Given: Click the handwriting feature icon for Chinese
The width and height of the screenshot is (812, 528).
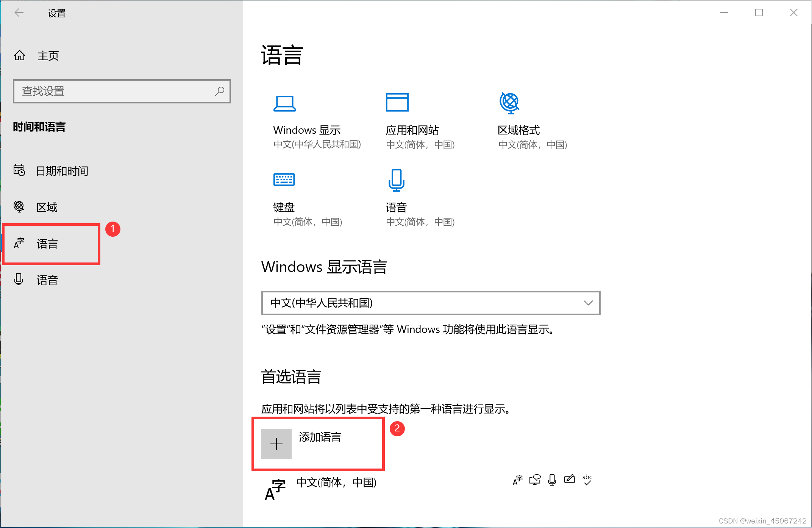Looking at the screenshot, I should click(x=569, y=480).
